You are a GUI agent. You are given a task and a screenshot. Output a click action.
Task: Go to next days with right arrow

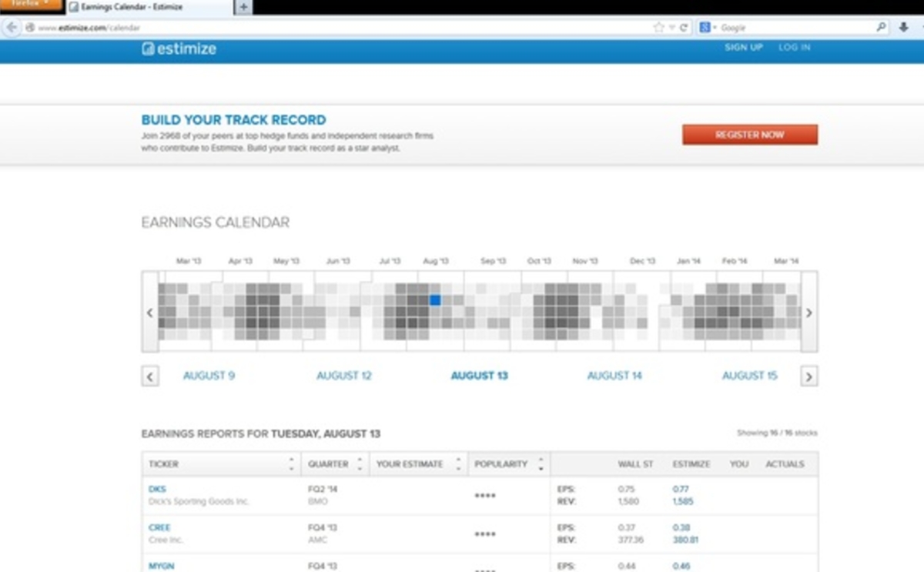pyautogui.click(x=808, y=376)
